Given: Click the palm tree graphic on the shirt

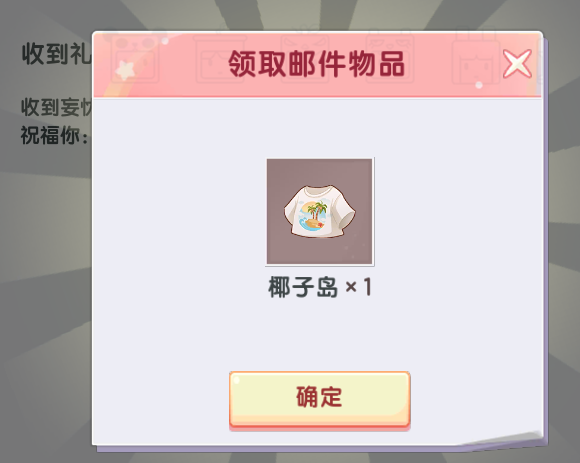Looking at the screenshot, I should (x=316, y=211).
